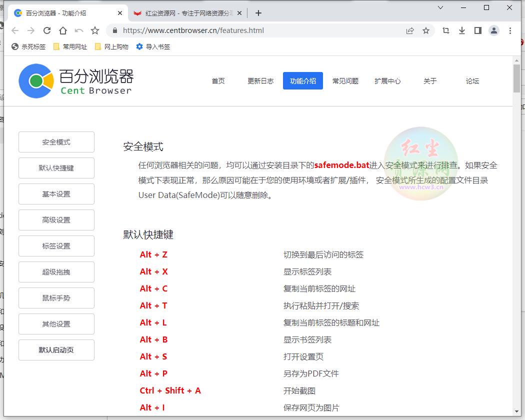525x420 pixels.
Task: Click the 超级拖拽 sidebar button
Action: coord(56,272)
